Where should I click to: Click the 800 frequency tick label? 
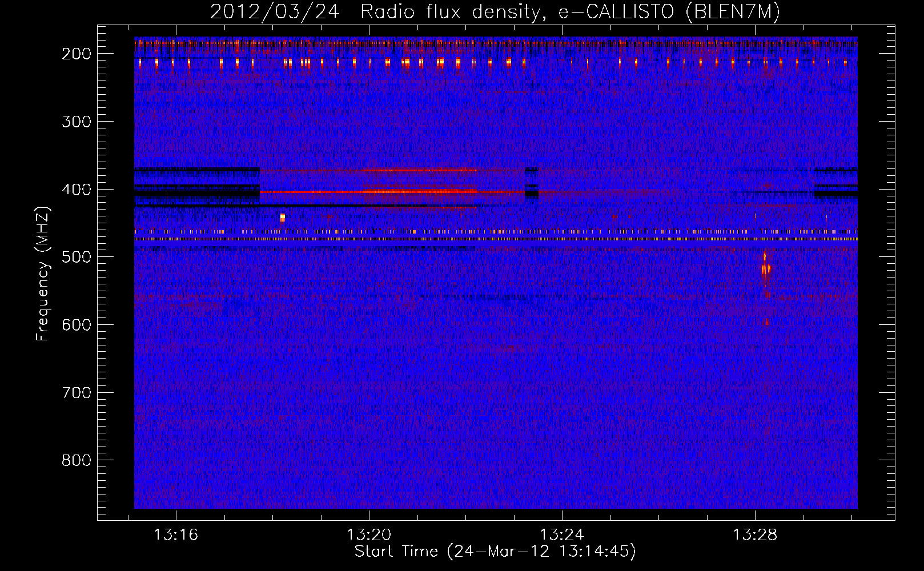click(x=77, y=460)
